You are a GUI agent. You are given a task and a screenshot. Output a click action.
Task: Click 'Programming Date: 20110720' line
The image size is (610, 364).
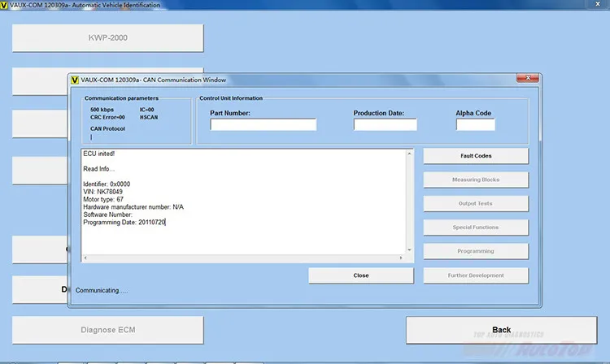click(124, 222)
